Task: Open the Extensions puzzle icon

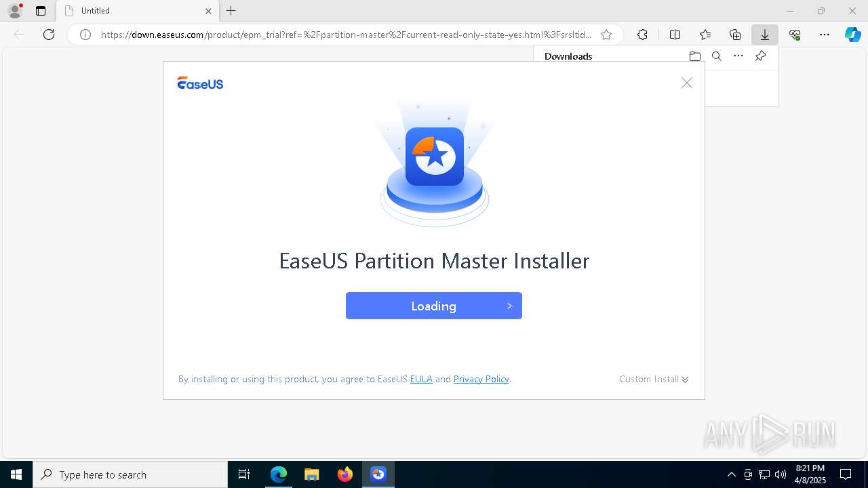Action: point(642,35)
